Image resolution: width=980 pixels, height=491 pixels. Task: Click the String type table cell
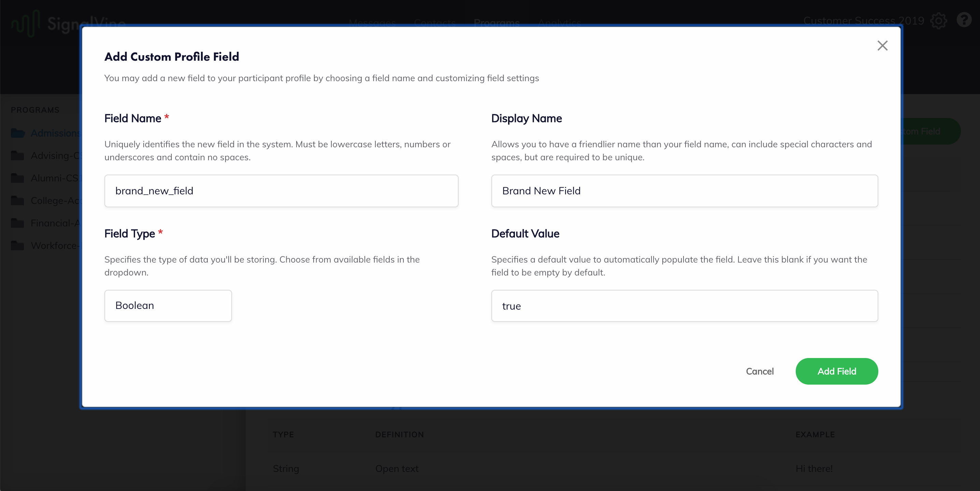click(x=286, y=468)
